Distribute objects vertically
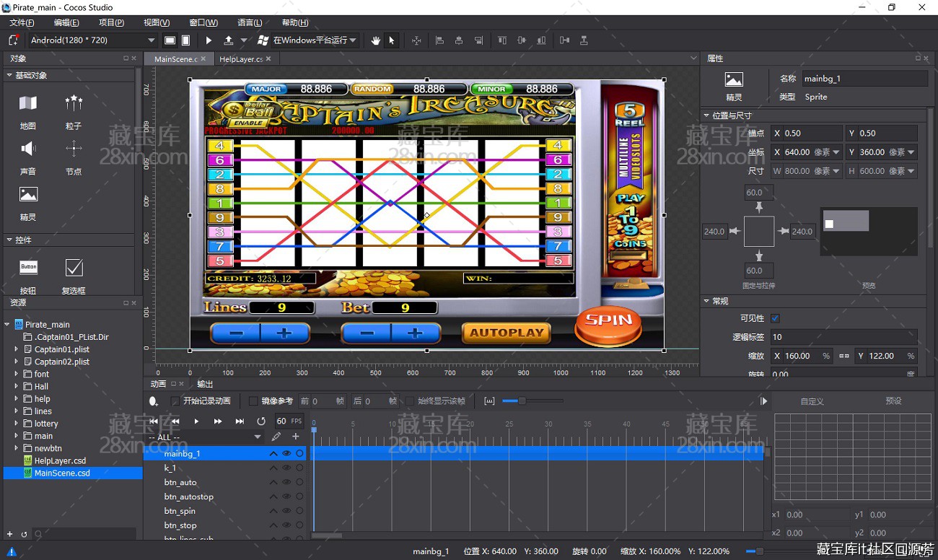938x560 pixels. click(x=584, y=40)
